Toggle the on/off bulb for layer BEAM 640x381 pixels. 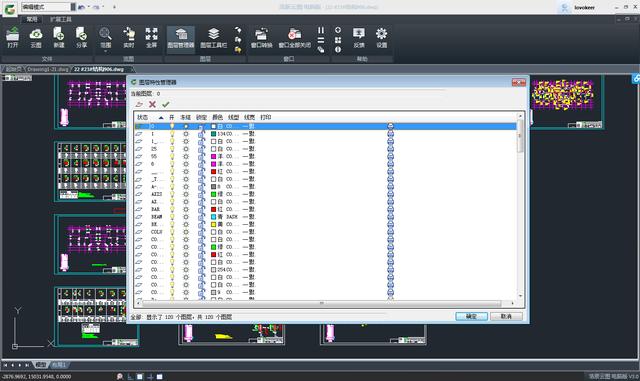coord(172,217)
